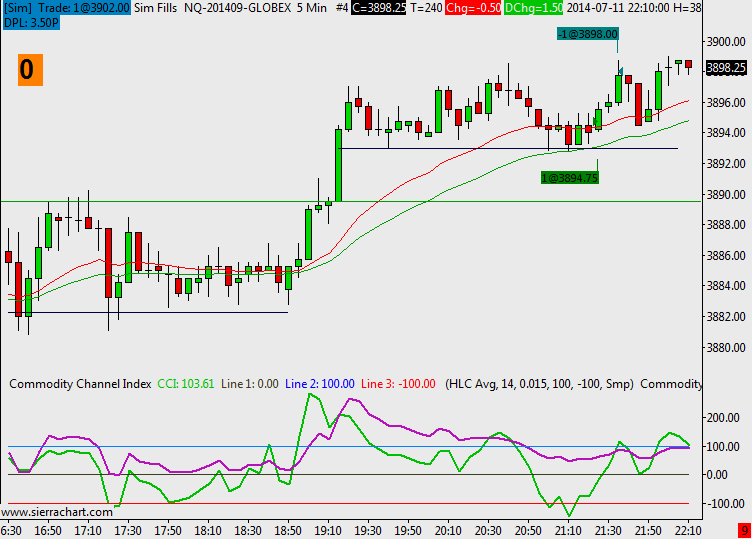
Task: Click the 3900.00 price scale label
Action: (726, 42)
